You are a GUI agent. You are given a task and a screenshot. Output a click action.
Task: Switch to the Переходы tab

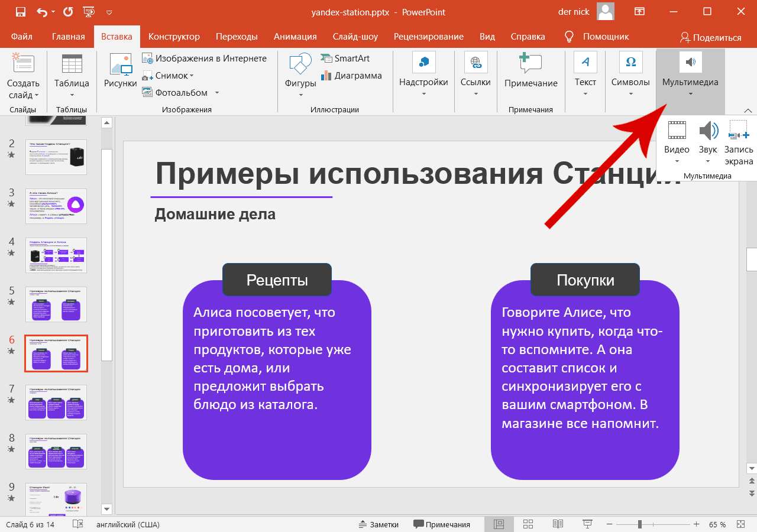click(237, 37)
